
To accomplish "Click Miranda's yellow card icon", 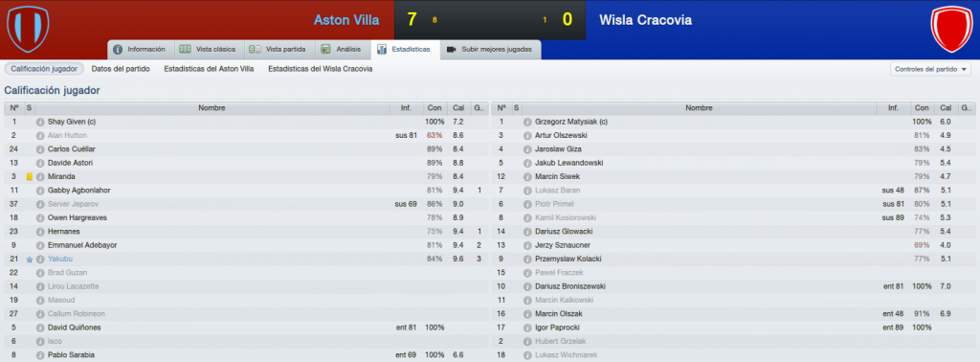I will pos(30,177).
